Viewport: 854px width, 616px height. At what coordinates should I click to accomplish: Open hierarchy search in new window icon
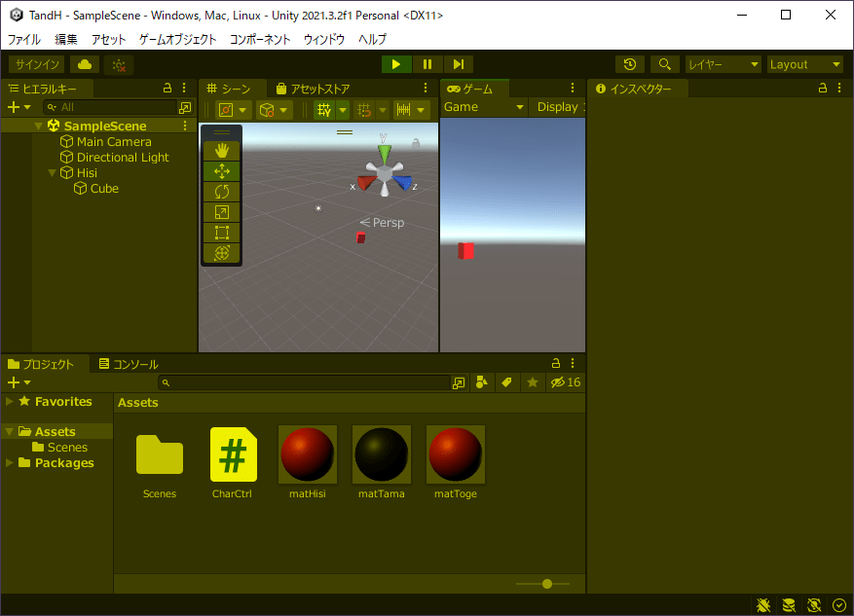pyautogui.click(x=185, y=108)
